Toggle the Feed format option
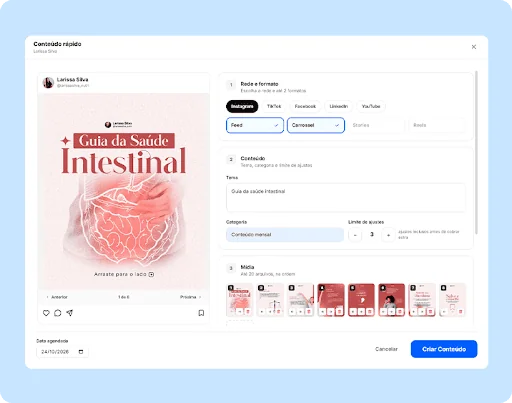 coord(255,125)
